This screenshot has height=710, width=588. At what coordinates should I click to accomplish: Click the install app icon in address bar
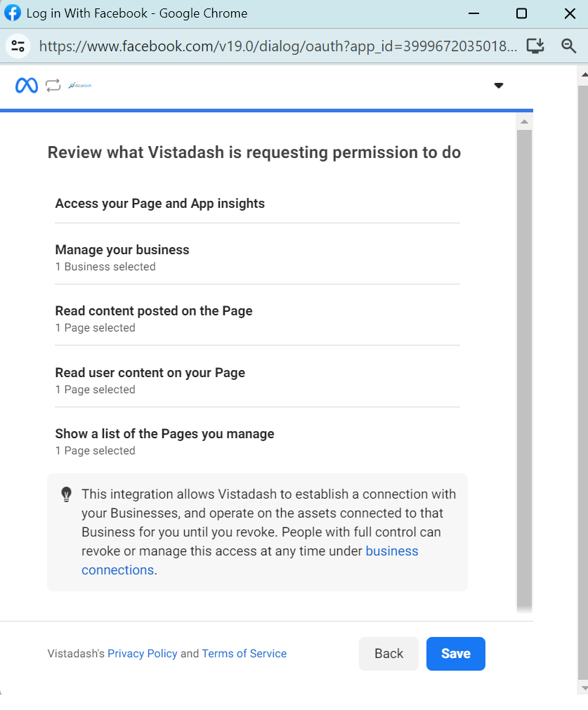[x=535, y=46]
